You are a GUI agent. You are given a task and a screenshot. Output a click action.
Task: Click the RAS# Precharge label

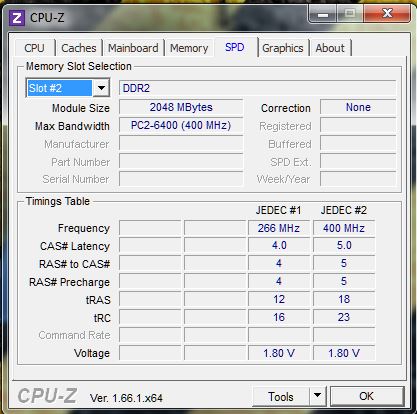tap(69, 282)
